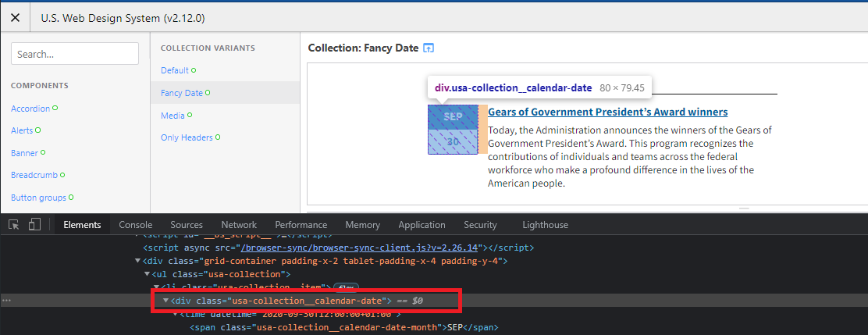Screen dimensions: 868x335
Task: Click the preview panel resize handle
Action: pos(743,209)
